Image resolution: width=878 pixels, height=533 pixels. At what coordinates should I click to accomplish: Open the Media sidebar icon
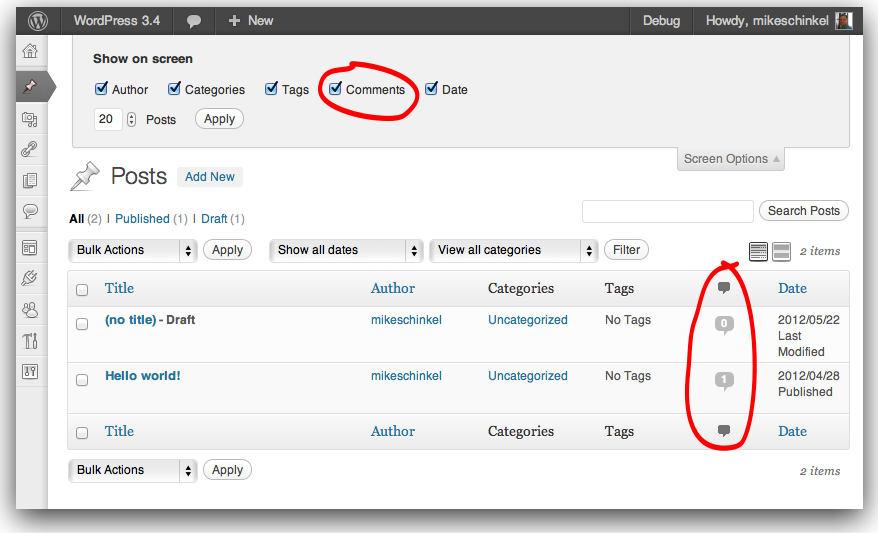30,119
